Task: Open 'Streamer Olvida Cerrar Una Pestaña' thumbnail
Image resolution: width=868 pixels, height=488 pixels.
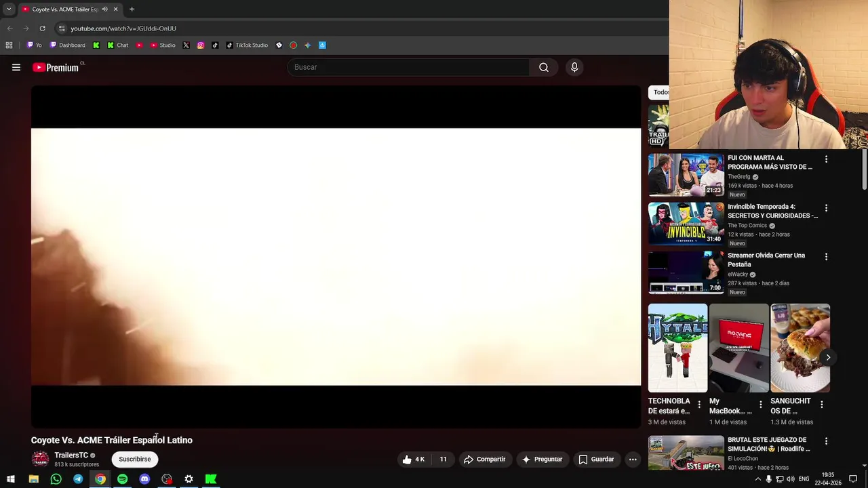Action: 686,272
